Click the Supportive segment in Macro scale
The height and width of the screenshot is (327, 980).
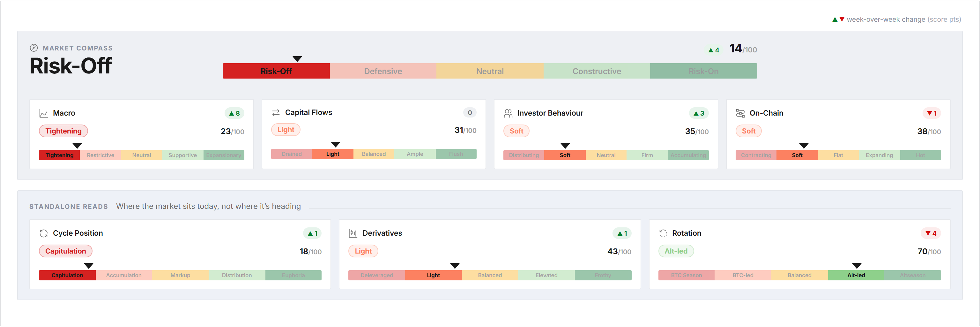pyautogui.click(x=182, y=155)
